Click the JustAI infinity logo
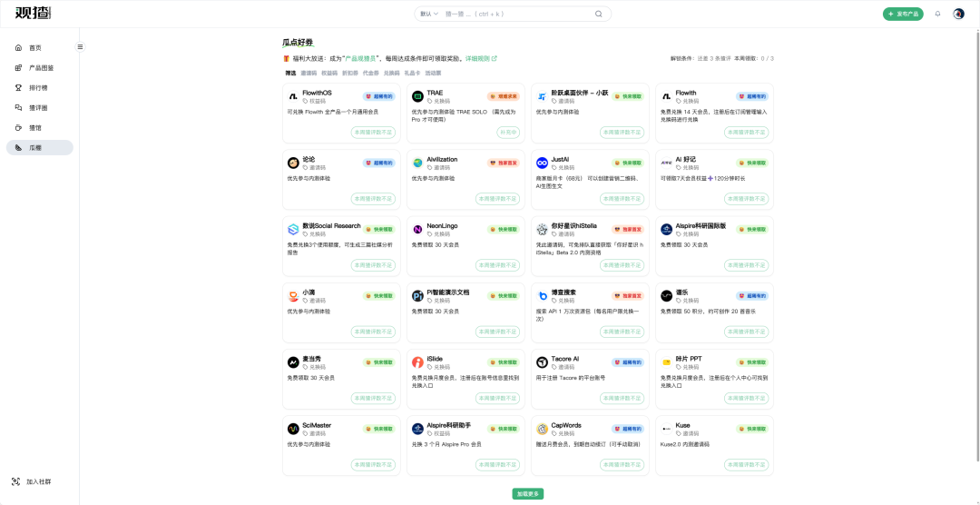This screenshot has width=980, height=505. click(x=542, y=163)
